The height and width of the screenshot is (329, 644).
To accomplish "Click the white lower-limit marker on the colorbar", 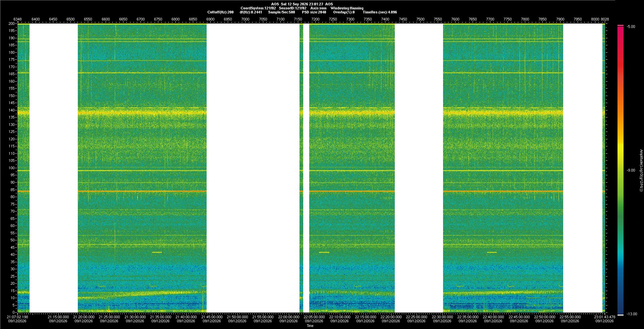I will [621, 315].
